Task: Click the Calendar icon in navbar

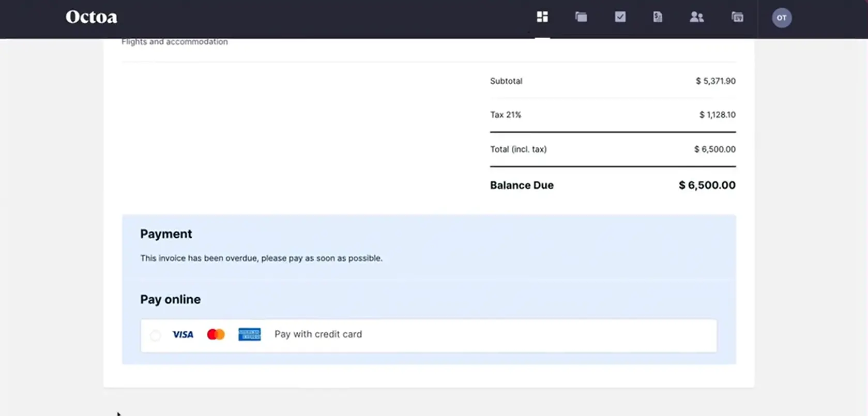Action: point(737,17)
